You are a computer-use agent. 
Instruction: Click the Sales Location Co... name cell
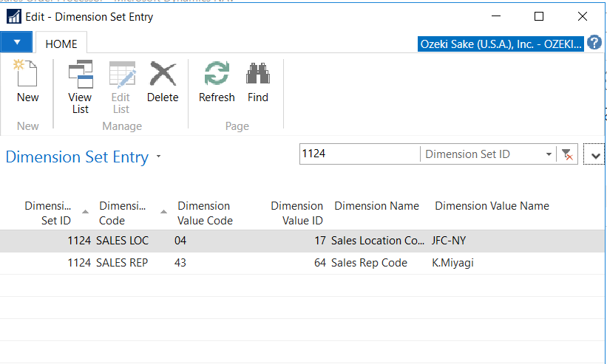[378, 241]
